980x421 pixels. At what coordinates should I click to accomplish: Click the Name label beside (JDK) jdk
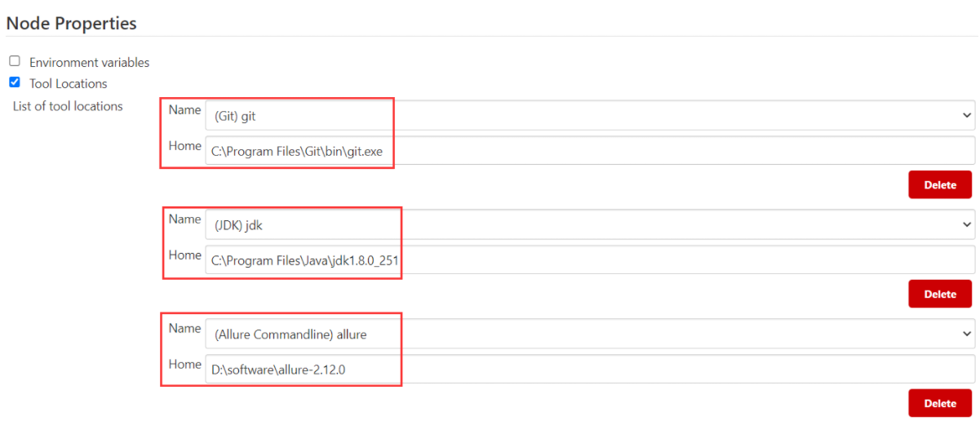(184, 219)
